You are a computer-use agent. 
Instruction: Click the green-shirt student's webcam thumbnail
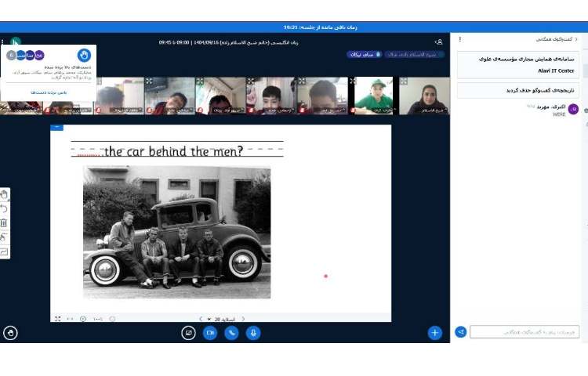coord(373,96)
